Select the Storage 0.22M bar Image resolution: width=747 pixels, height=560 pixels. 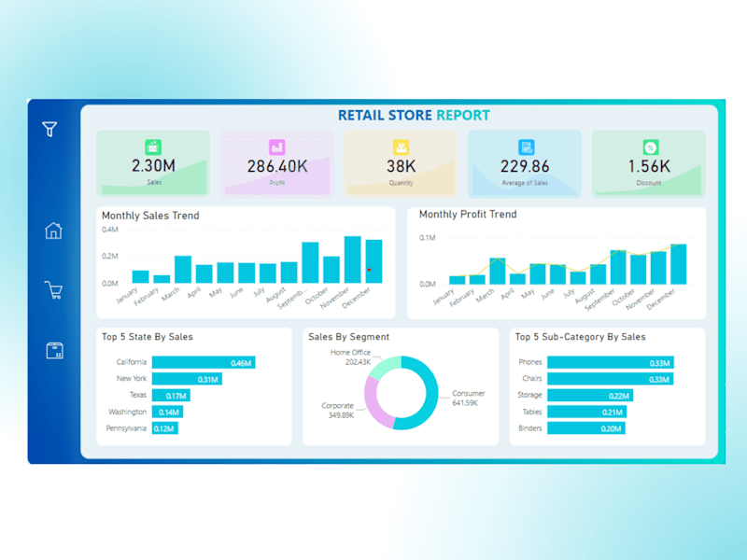click(590, 395)
